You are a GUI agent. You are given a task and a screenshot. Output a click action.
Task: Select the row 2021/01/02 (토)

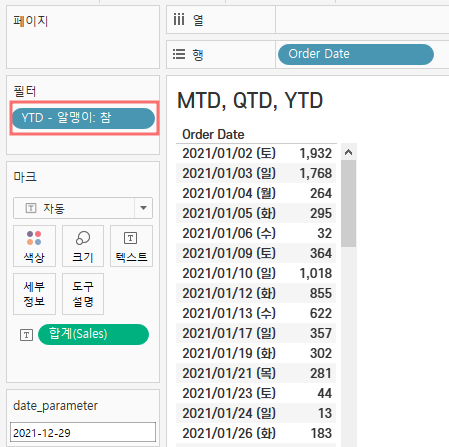[x=256, y=153]
